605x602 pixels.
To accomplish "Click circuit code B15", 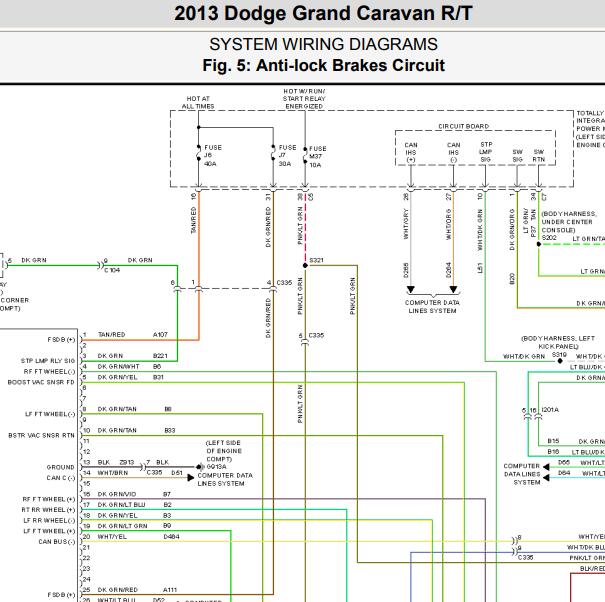I will tap(553, 441).
